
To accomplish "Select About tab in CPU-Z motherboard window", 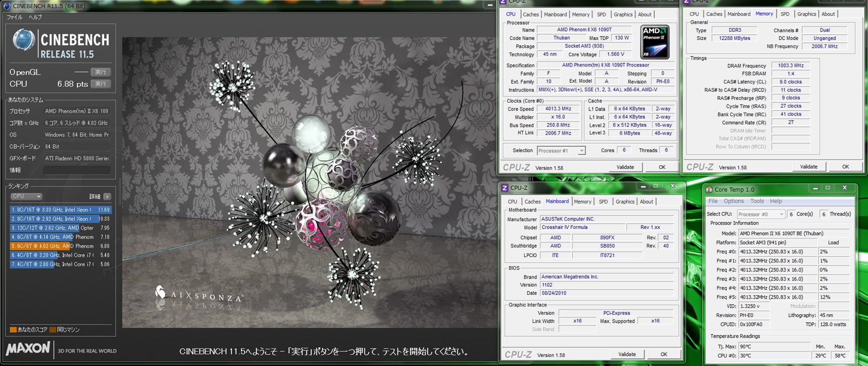I will (646, 202).
